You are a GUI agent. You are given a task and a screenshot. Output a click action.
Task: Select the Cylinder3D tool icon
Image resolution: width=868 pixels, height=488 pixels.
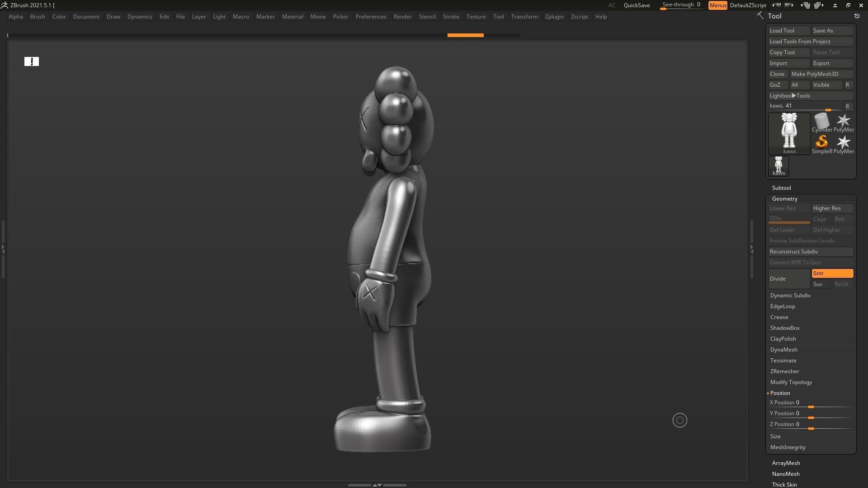tap(821, 122)
